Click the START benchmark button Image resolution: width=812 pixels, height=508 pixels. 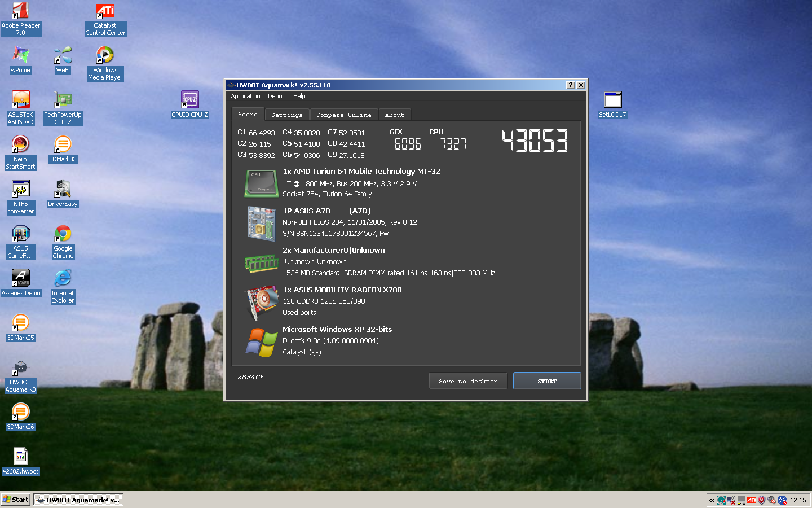point(547,381)
